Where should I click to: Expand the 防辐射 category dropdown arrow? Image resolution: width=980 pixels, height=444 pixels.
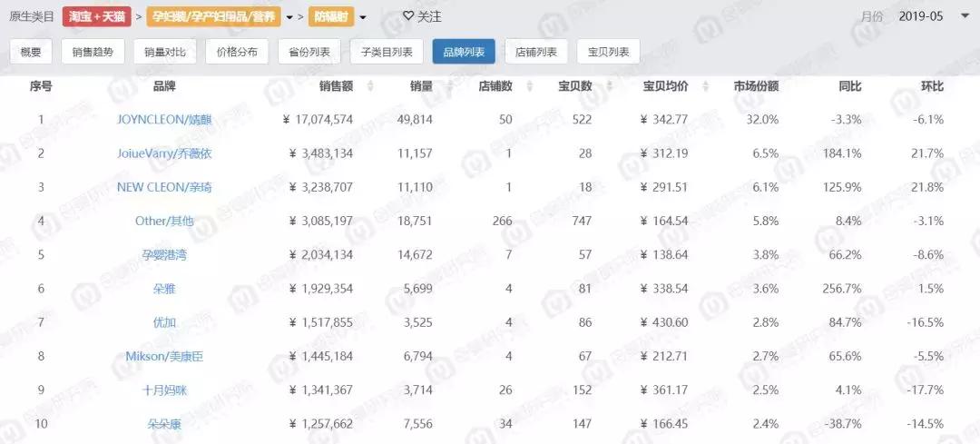(x=363, y=17)
